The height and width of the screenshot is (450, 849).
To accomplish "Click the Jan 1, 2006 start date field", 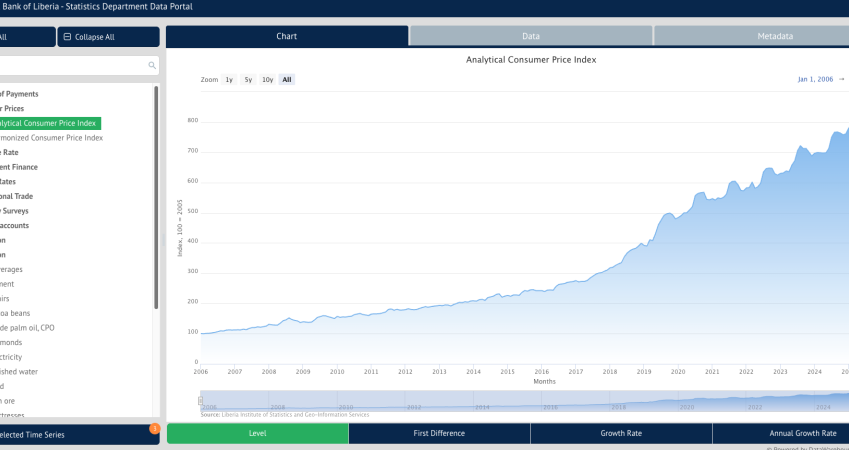I will pyautogui.click(x=815, y=79).
